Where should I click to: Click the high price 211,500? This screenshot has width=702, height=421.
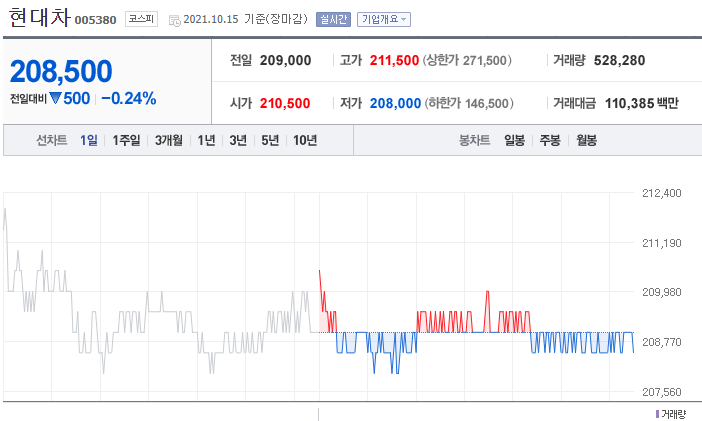[x=394, y=60]
